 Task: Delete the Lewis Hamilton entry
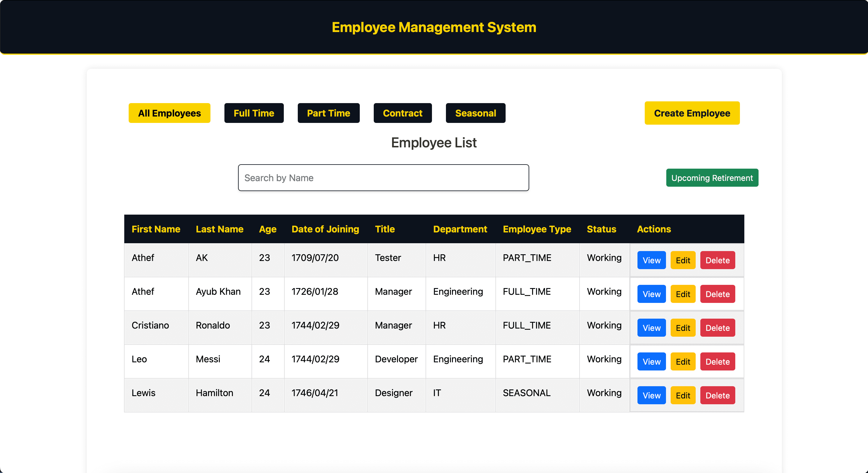718,395
